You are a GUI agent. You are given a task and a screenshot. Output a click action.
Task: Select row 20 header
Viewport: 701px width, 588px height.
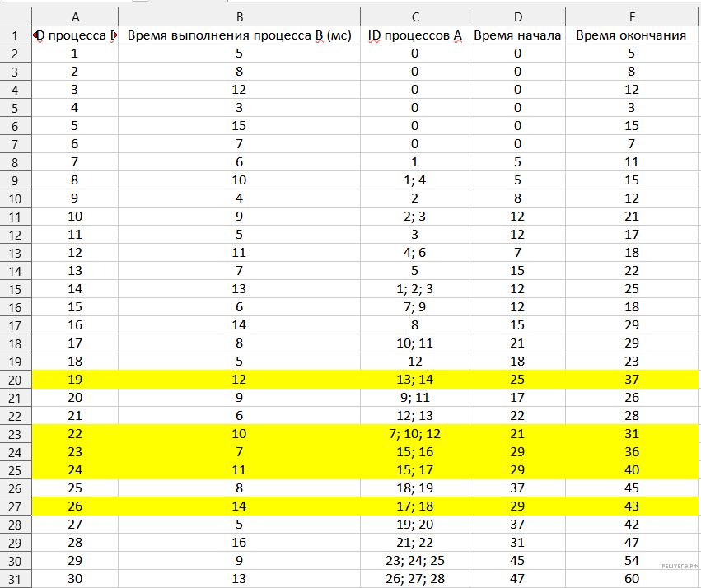click(16, 379)
